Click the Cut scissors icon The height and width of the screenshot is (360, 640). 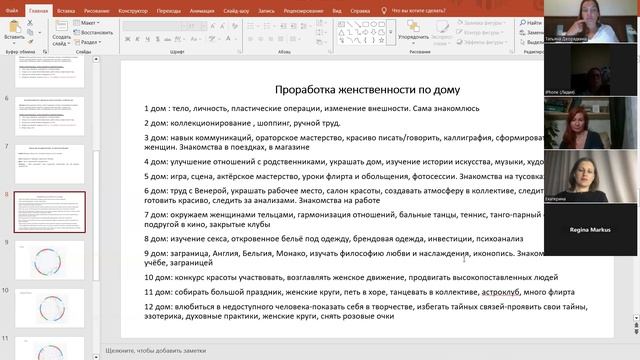pos(30,23)
